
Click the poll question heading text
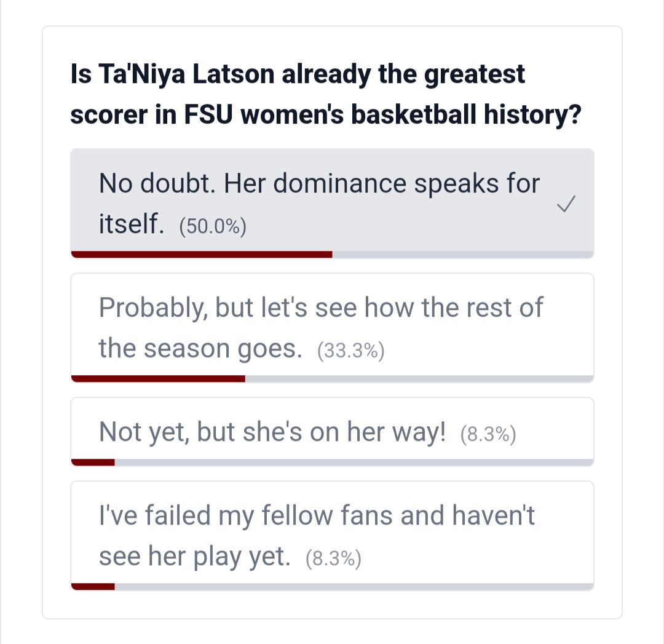tap(326, 95)
